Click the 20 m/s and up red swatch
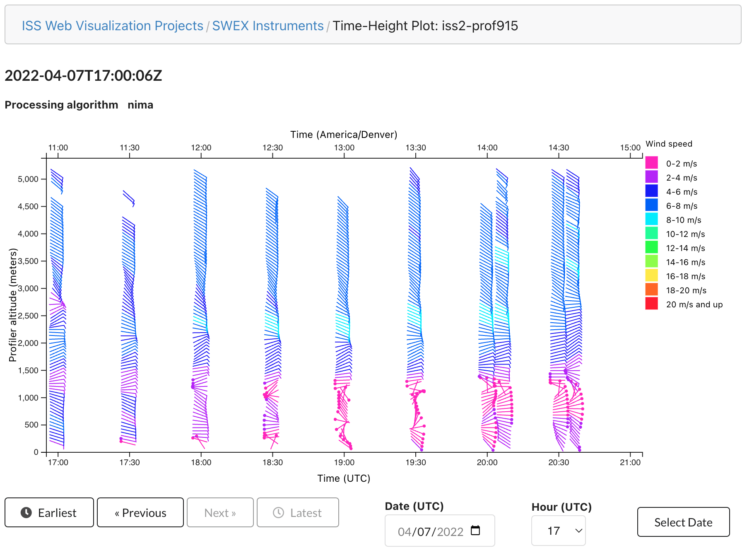The image size is (747, 560). [x=651, y=304]
